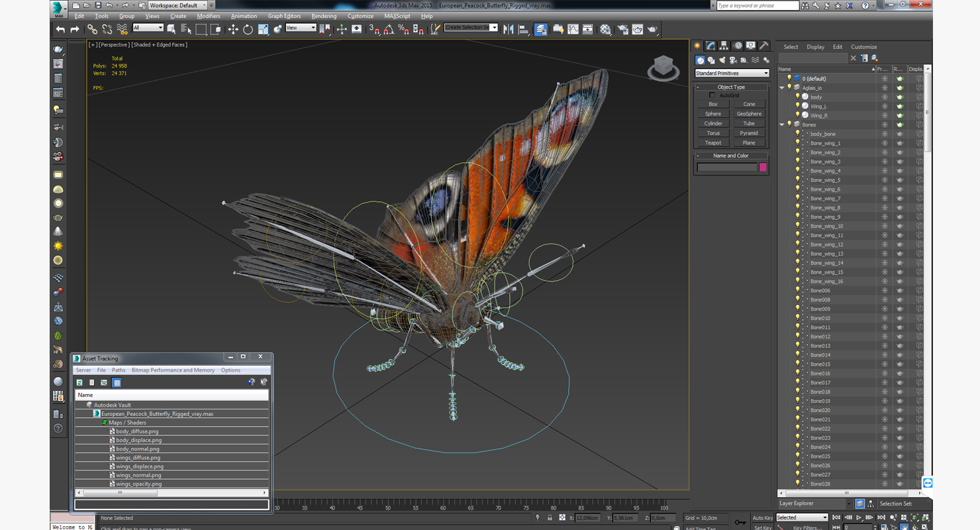Toggle renderable teapot for Wing_R row

[x=900, y=115]
